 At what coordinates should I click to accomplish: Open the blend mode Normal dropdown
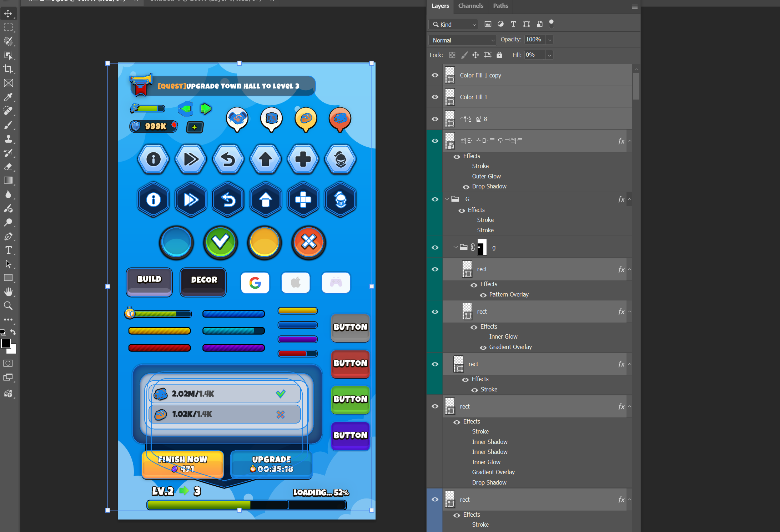click(463, 40)
